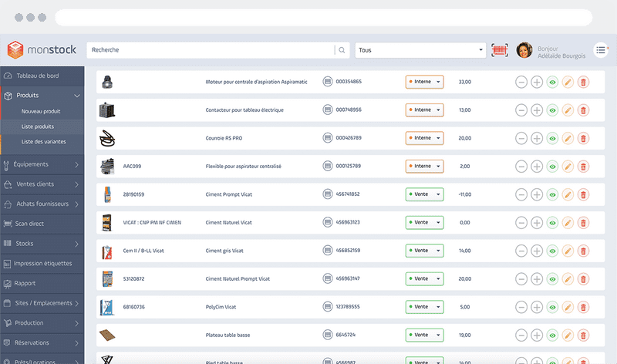Open Adélaïde Bourgois profile avatar

pyautogui.click(x=524, y=50)
